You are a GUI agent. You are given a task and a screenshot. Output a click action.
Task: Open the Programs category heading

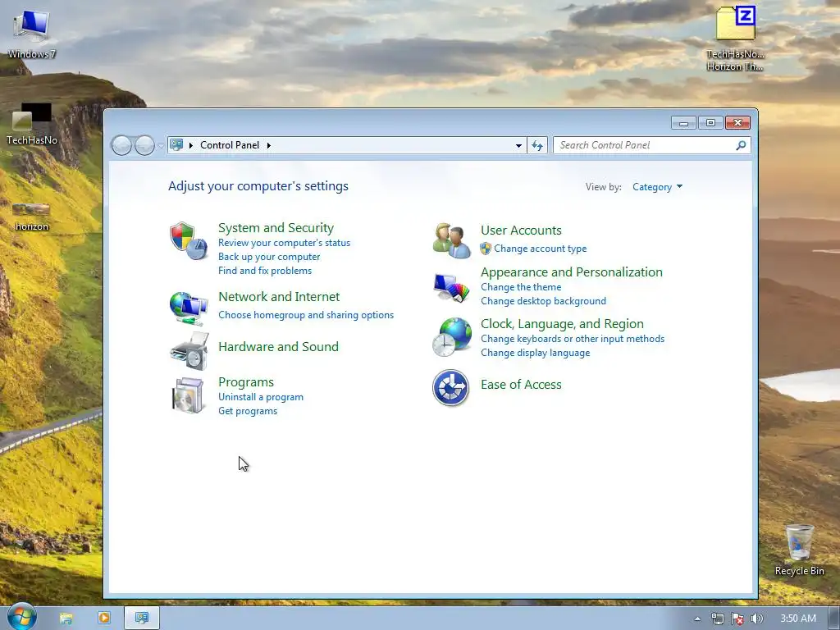pyautogui.click(x=246, y=382)
